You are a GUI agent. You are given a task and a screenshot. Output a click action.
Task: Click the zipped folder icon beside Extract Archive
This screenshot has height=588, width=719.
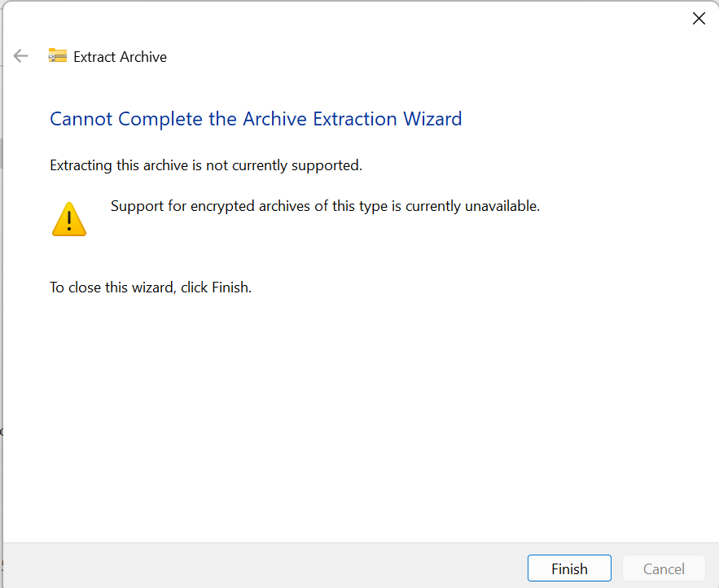(57, 55)
